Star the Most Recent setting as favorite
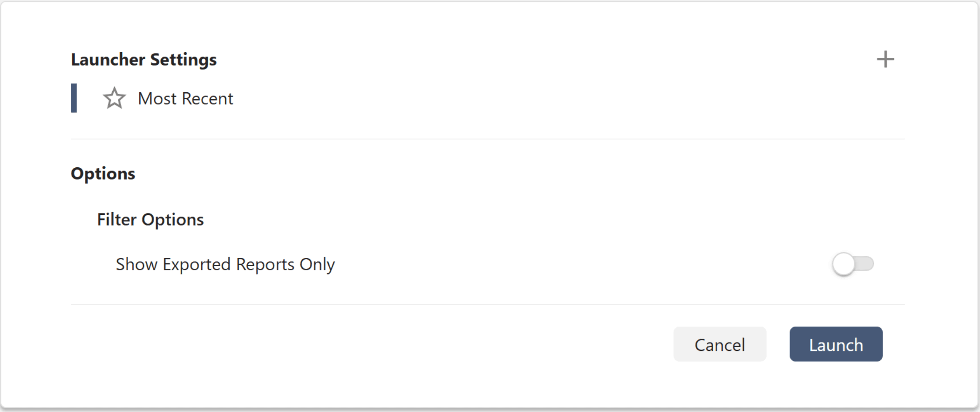This screenshot has width=980, height=412. pos(114,98)
